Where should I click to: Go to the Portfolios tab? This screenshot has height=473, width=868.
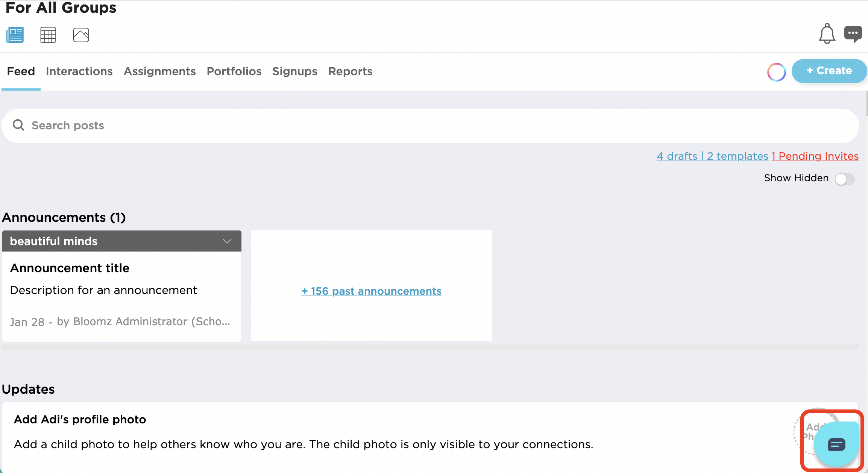click(234, 71)
